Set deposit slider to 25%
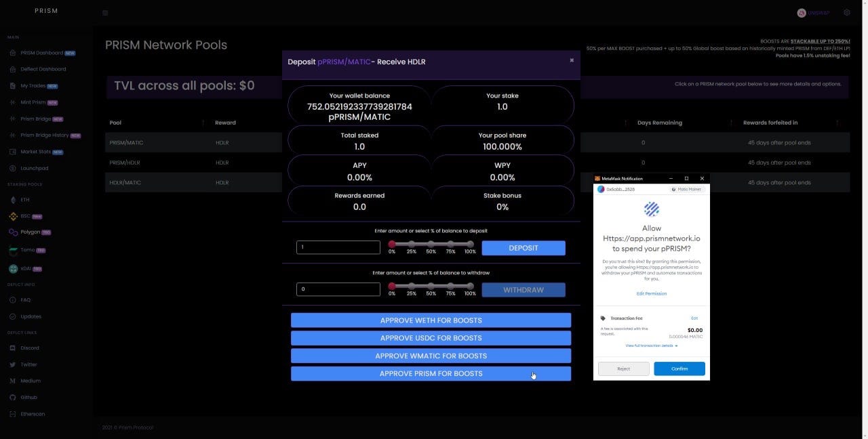 pyautogui.click(x=412, y=244)
